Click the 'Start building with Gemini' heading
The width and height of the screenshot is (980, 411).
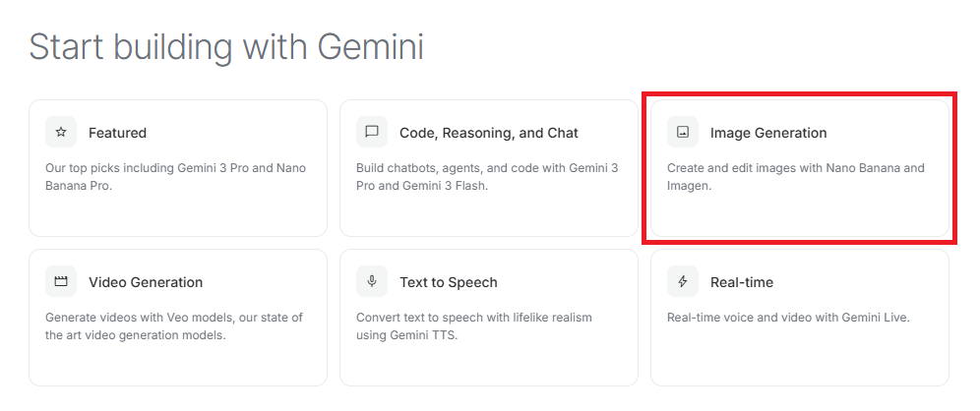226,46
